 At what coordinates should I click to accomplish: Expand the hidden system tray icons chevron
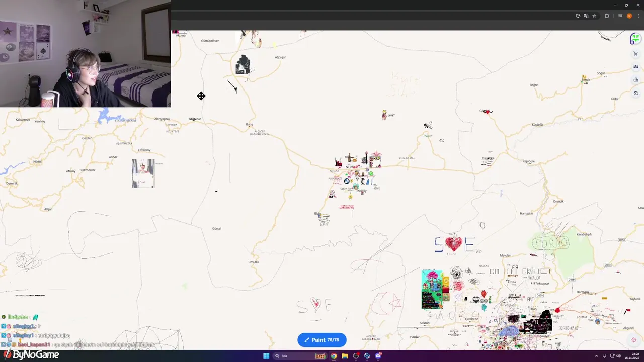click(x=596, y=356)
